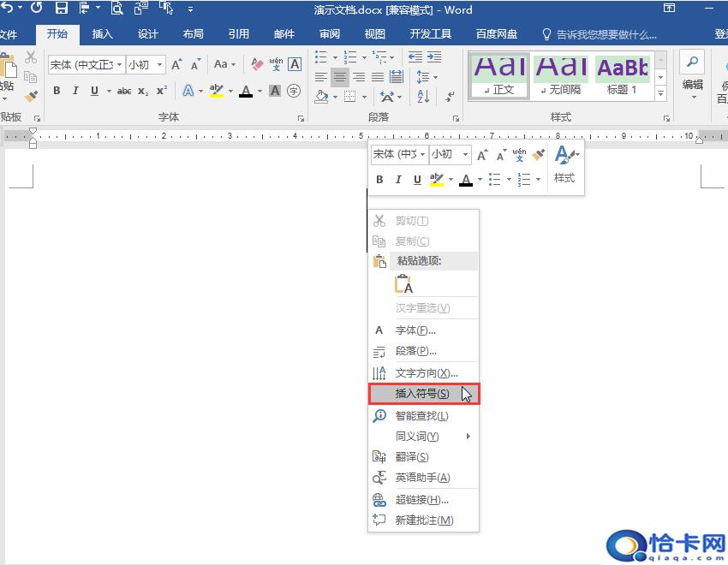Switch to the 插入 ribbon tab

102,34
